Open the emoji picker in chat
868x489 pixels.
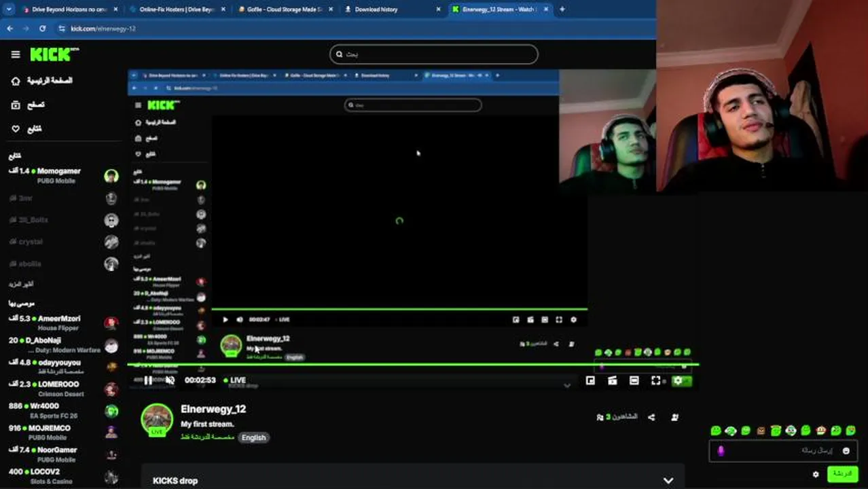point(846,450)
